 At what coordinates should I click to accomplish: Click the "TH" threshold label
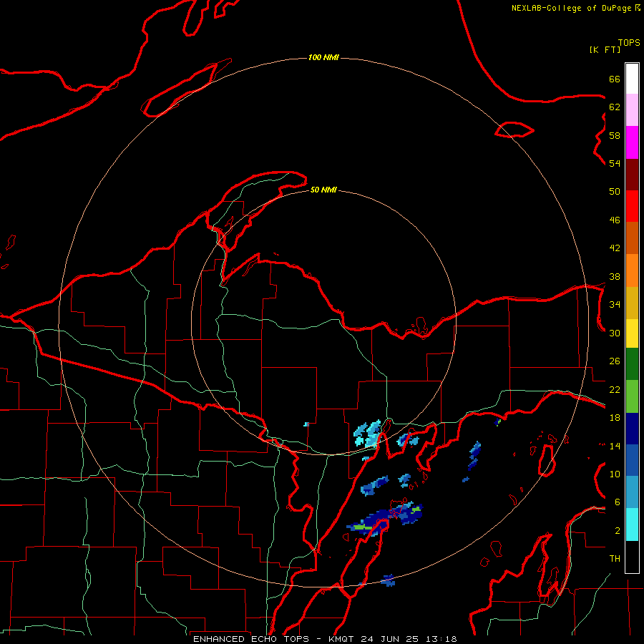tap(615, 559)
